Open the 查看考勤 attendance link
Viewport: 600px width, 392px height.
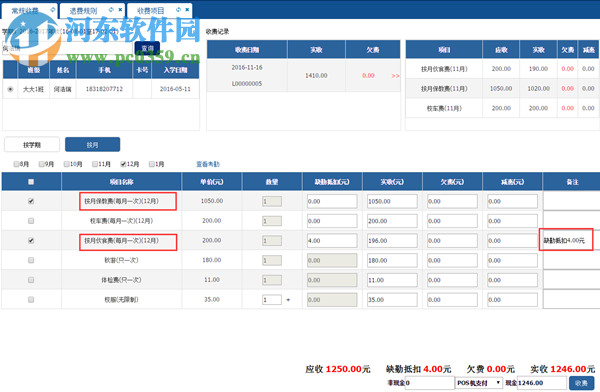[208, 164]
